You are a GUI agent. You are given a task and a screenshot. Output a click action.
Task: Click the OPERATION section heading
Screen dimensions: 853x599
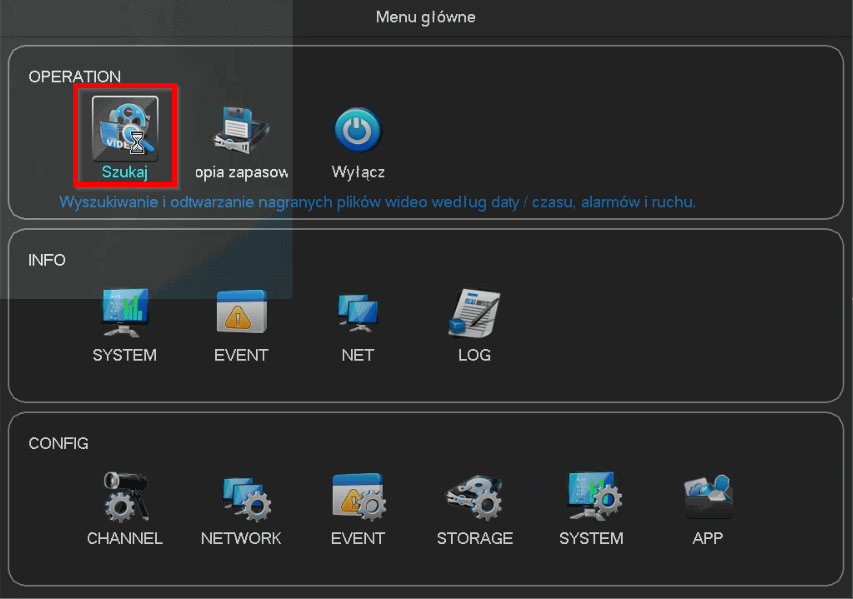pos(74,77)
